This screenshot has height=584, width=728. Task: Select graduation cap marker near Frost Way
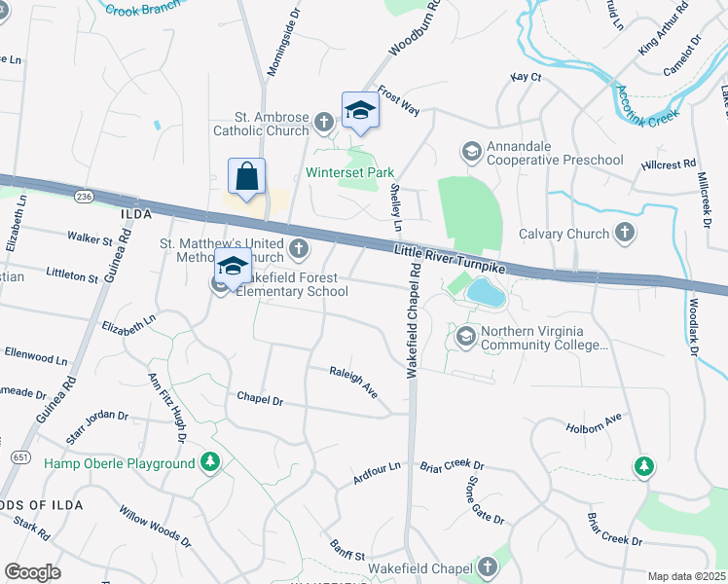click(x=361, y=113)
